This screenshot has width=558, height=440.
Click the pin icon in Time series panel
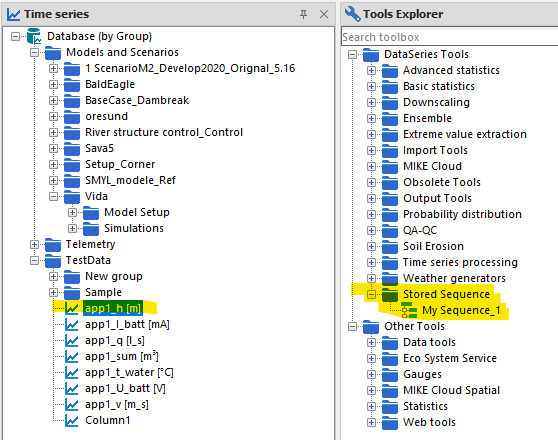(x=303, y=14)
